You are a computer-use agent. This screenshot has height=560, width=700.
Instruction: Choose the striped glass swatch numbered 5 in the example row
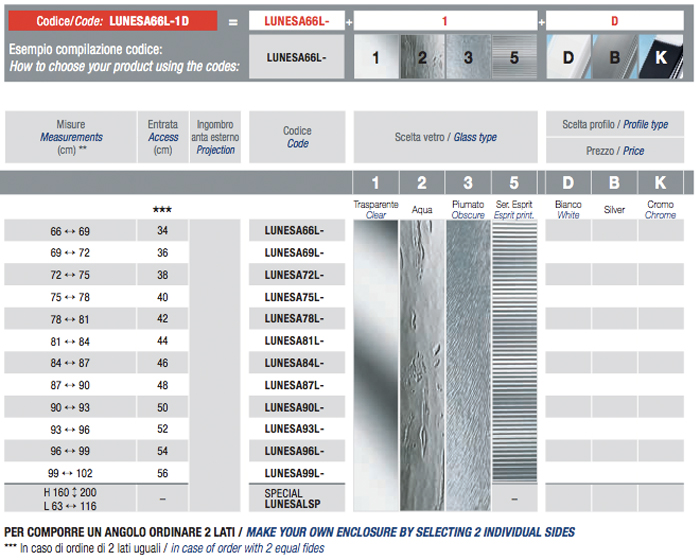[x=514, y=57]
